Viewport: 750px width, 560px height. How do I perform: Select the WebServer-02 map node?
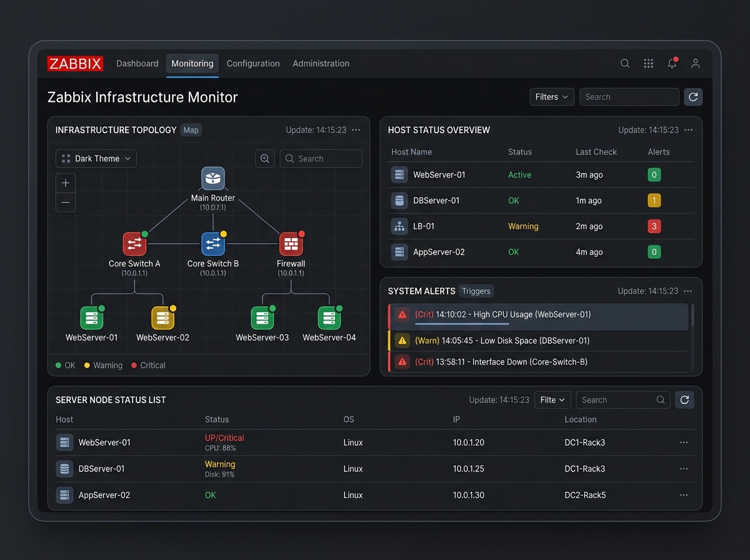(x=162, y=318)
